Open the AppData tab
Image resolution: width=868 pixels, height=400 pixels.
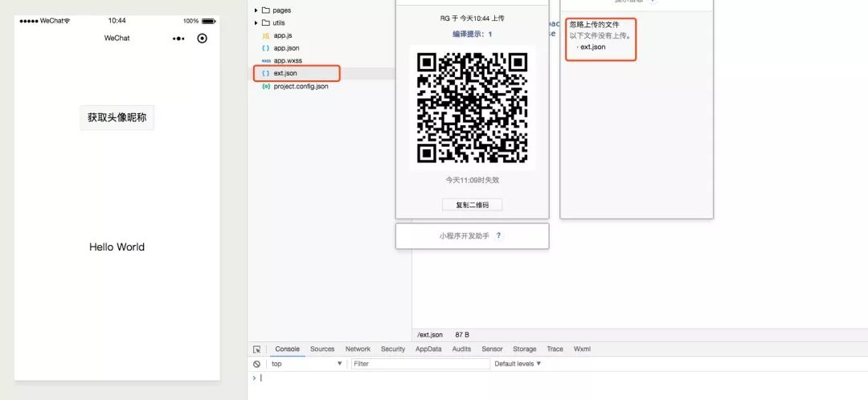click(x=428, y=349)
